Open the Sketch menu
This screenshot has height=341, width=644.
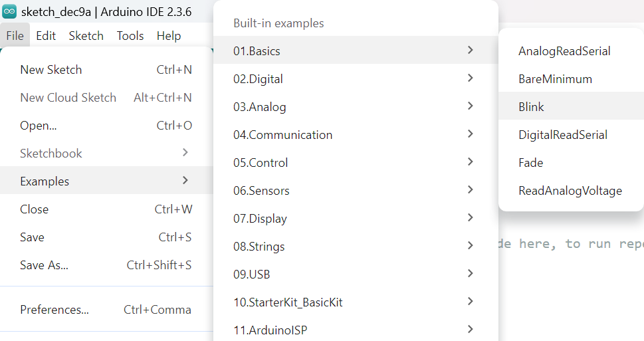pyautogui.click(x=86, y=36)
